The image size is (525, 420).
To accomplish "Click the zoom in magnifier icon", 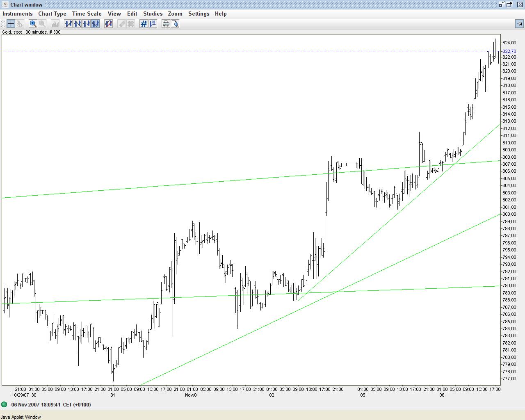I will tap(33, 24).
